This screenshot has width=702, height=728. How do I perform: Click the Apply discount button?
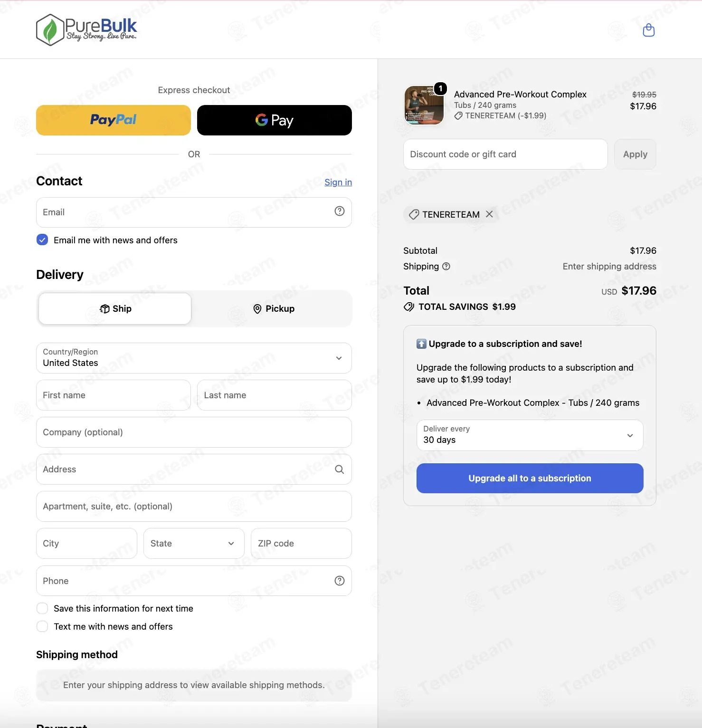[635, 154]
